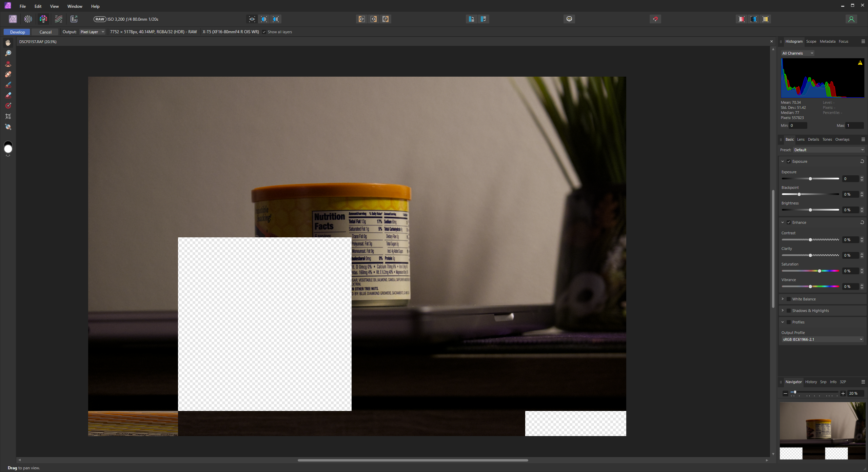The height and width of the screenshot is (472, 868).
Task: Open the Window menu
Action: click(x=75, y=6)
